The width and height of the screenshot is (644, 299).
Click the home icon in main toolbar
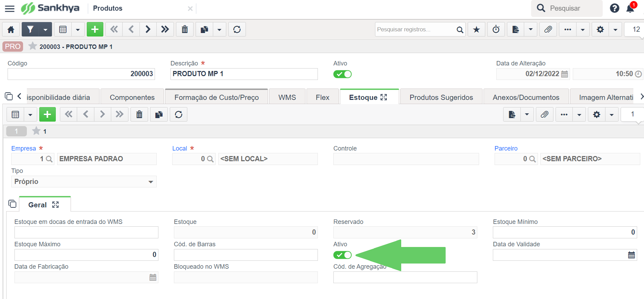(11, 30)
